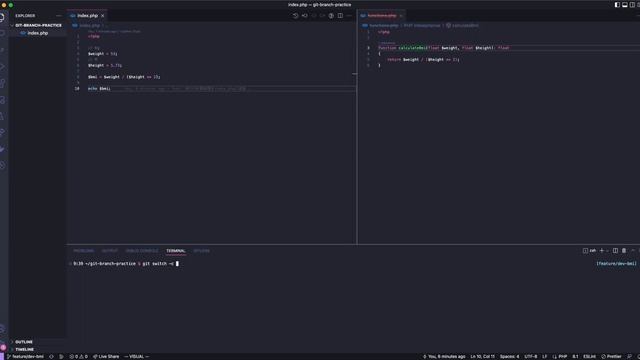
Task: Change the PHP language mode
Action: coord(560,357)
